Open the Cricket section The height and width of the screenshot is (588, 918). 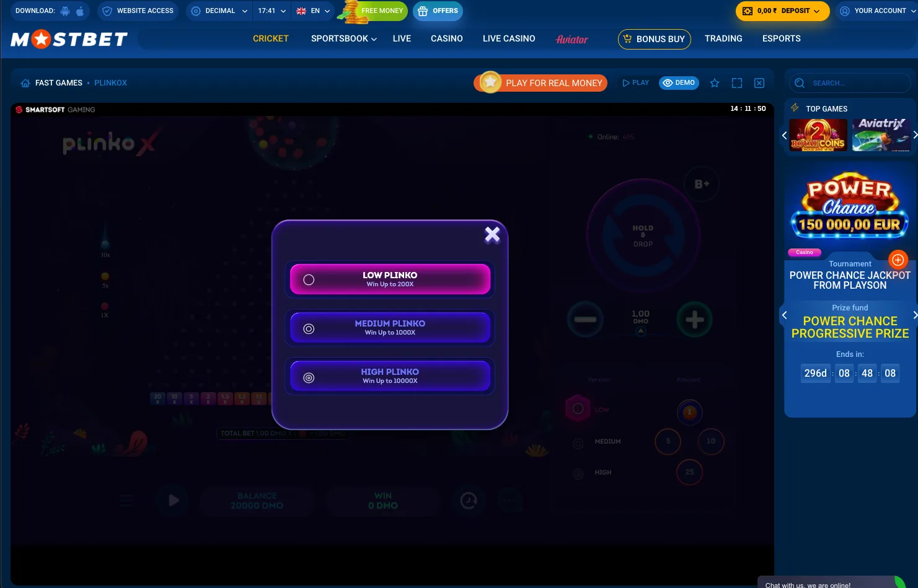(x=271, y=38)
